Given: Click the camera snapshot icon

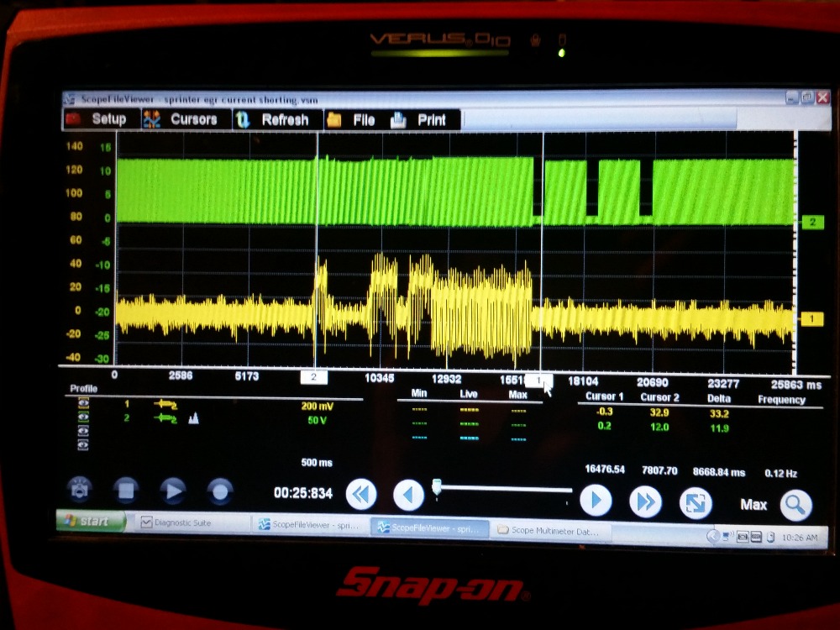Looking at the screenshot, I should tap(80, 491).
